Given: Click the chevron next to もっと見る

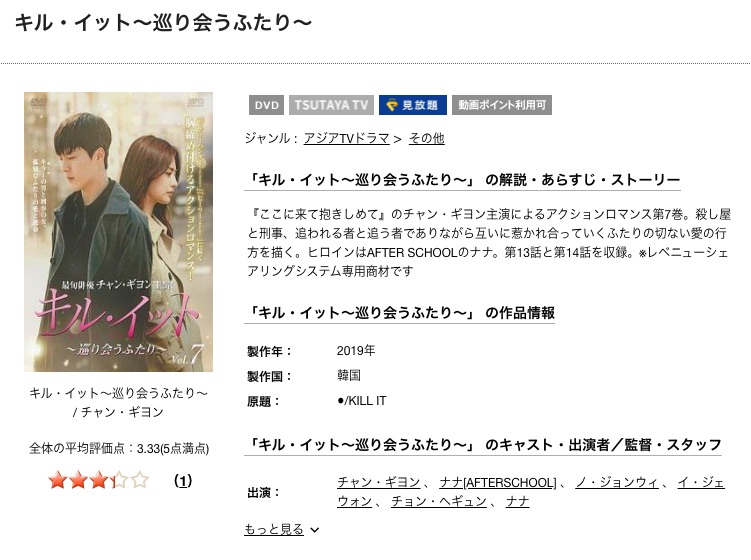Looking at the screenshot, I should click(314, 530).
